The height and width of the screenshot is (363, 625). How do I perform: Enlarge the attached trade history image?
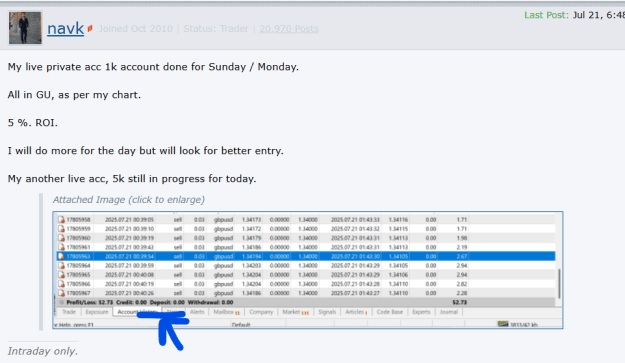click(308, 270)
